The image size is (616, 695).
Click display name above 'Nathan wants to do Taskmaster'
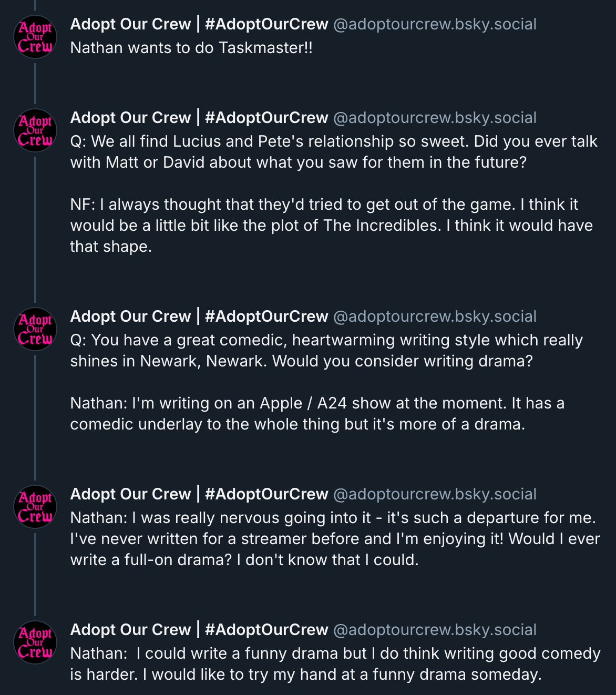pyautogui.click(x=199, y=24)
